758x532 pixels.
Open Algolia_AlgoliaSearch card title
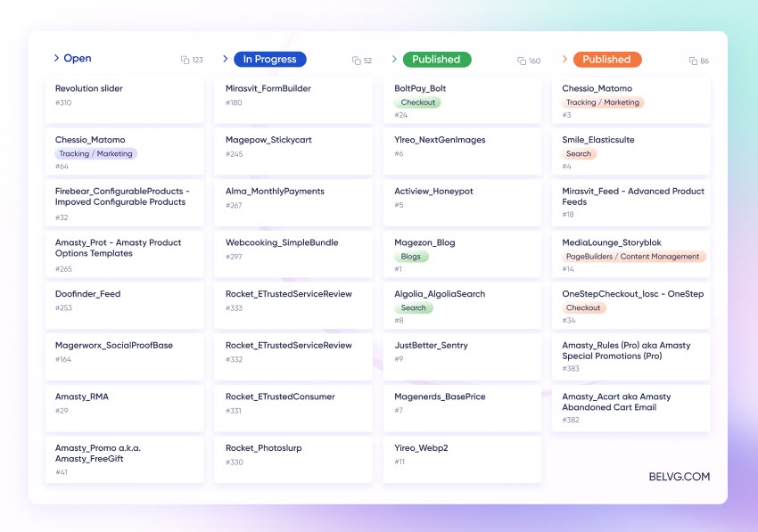click(x=440, y=294)
